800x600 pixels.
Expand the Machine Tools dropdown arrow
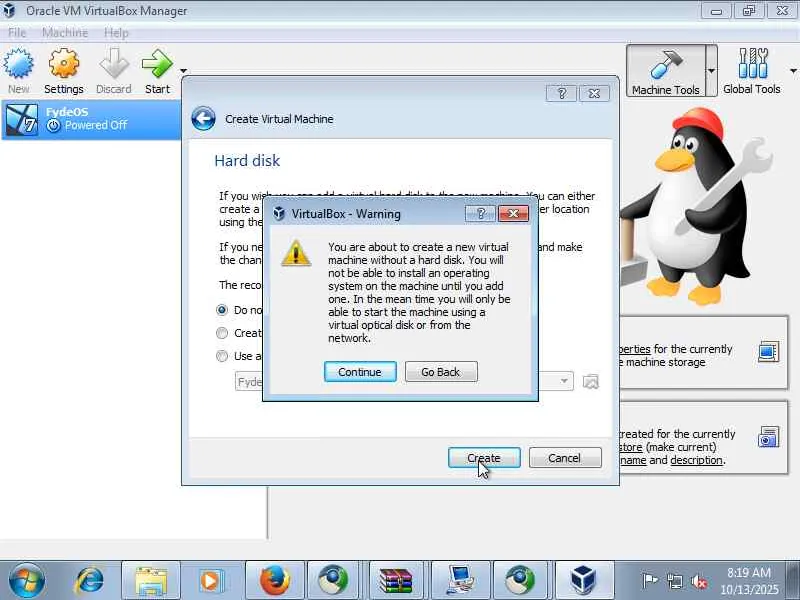pos(711,71)
